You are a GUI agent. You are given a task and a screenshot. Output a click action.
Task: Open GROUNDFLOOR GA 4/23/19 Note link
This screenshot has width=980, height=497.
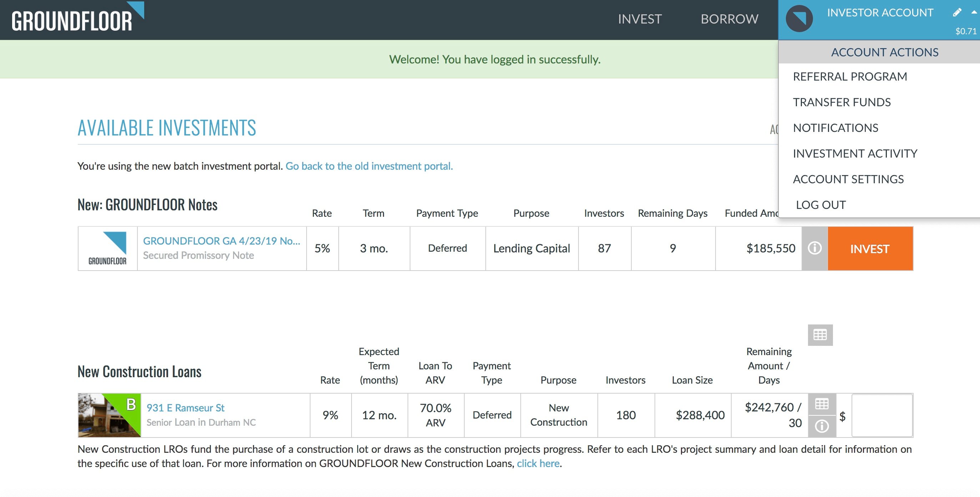pyautogui.click(x=221, y=241)
